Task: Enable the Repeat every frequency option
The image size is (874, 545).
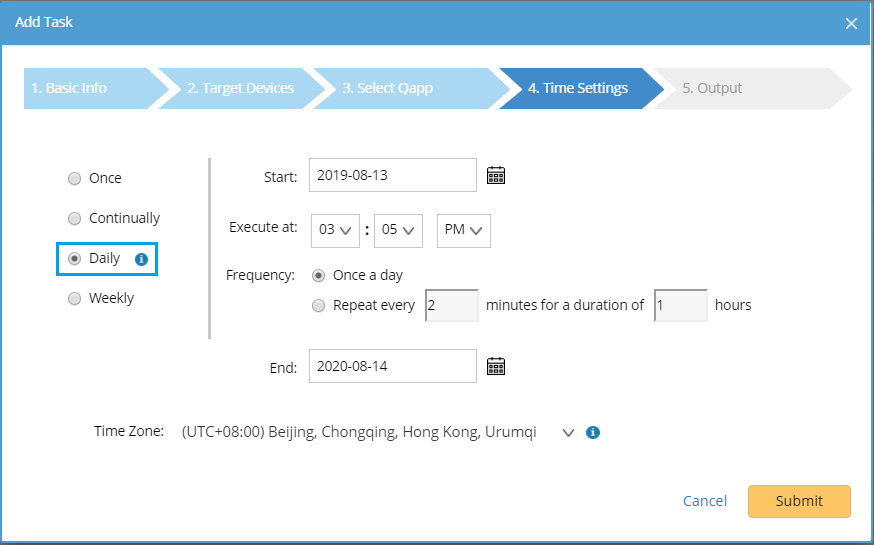Action: 319,305
